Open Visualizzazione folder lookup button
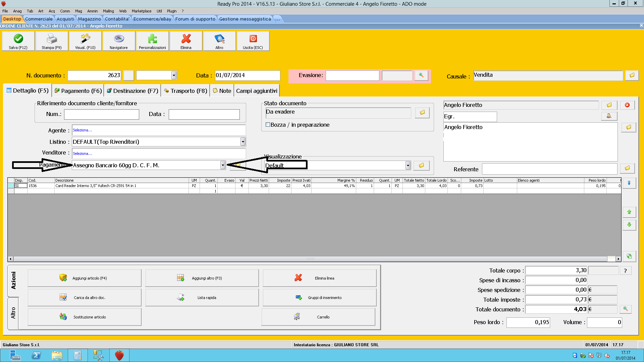 (x=421, y=165)
